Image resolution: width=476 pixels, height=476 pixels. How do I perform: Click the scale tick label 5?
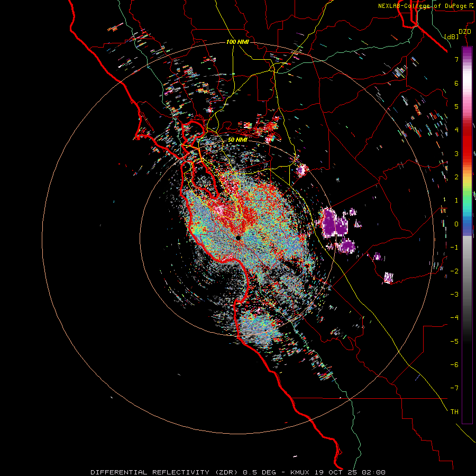pos(456,106)
